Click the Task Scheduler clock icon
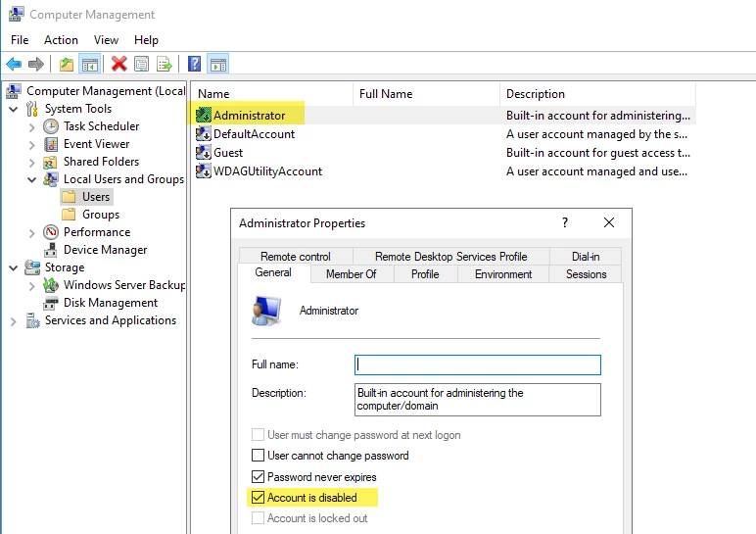The height and width of the screenshot is (534, 756). click(51, 126)
